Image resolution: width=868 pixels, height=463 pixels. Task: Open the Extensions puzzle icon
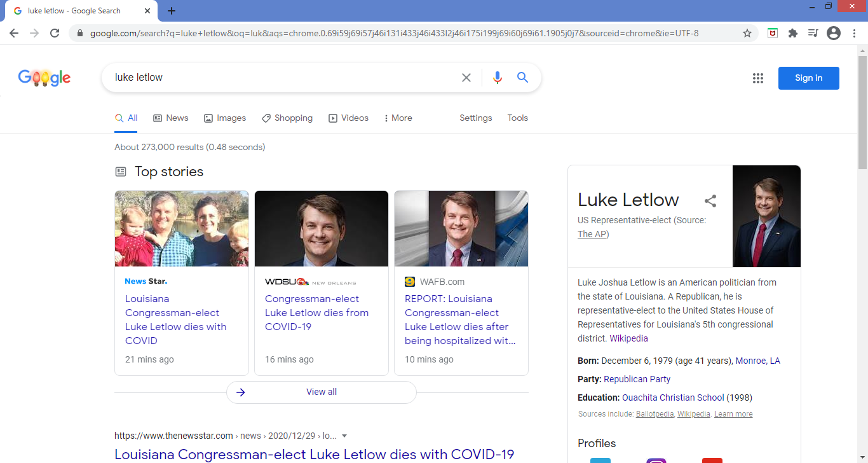point(792,33)
